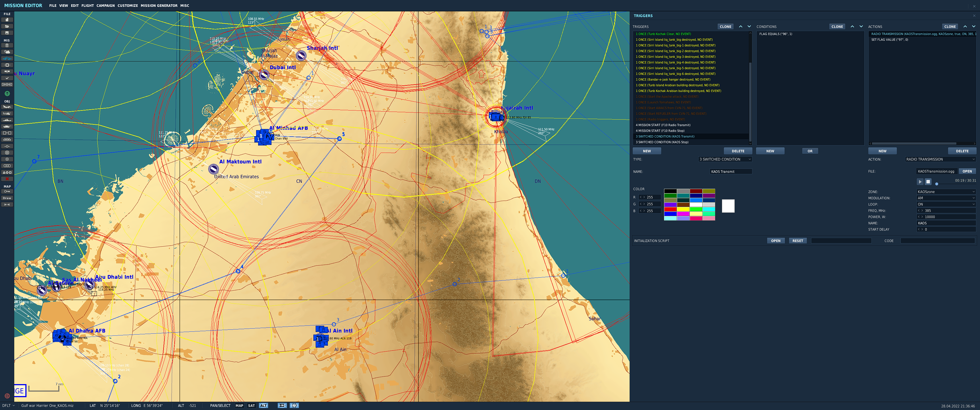
Task: Select the Al Maktoum Intl airport icon
Action: (x=213, y=169)
